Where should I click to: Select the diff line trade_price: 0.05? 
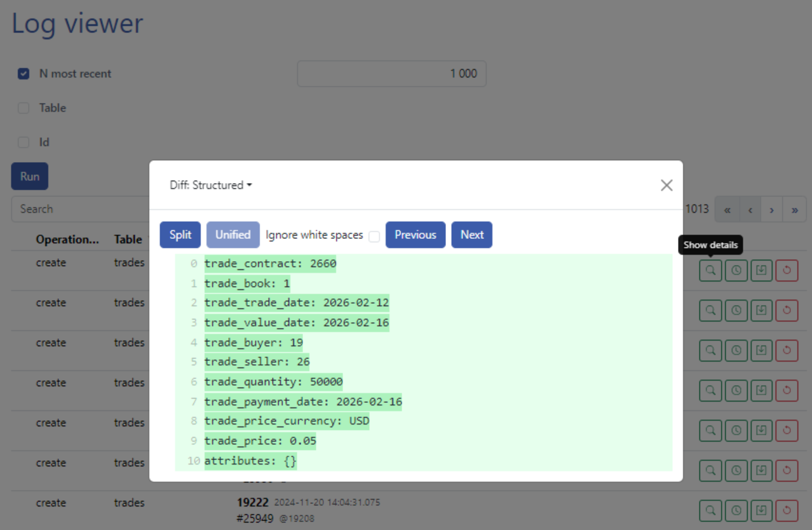point(260,441)
